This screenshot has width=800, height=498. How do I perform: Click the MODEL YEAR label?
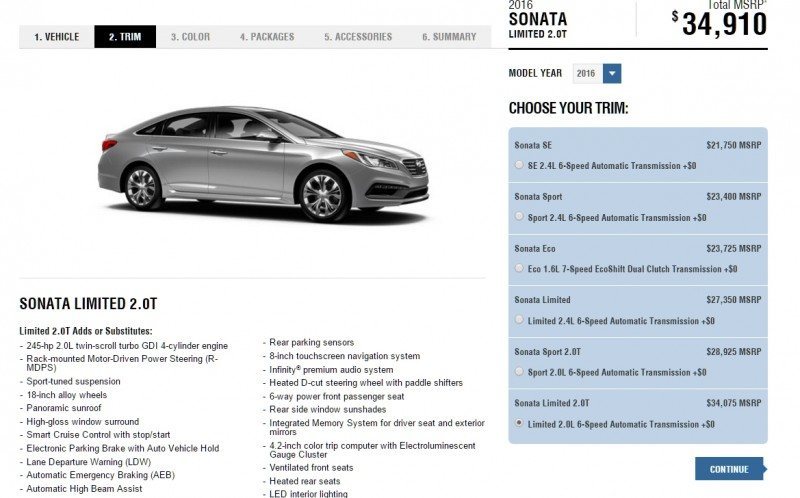[x=535, y=73]
